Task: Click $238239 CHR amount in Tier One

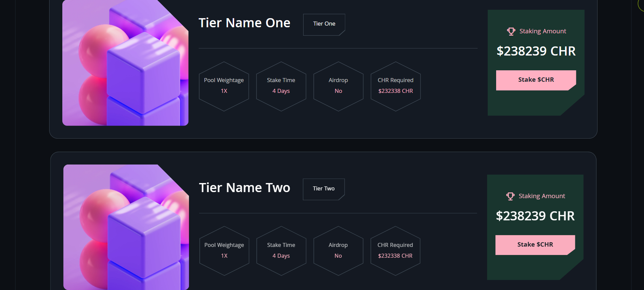Action: (536, 51)
